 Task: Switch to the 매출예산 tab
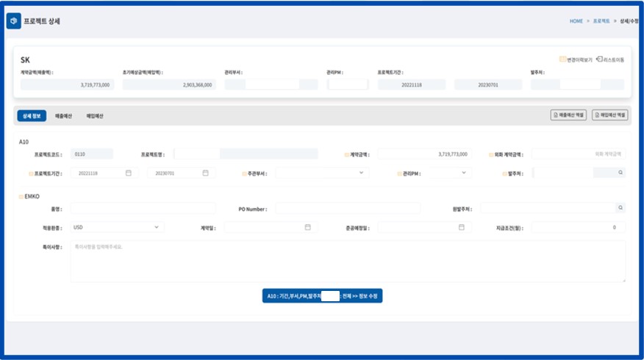tap(65, 115)
